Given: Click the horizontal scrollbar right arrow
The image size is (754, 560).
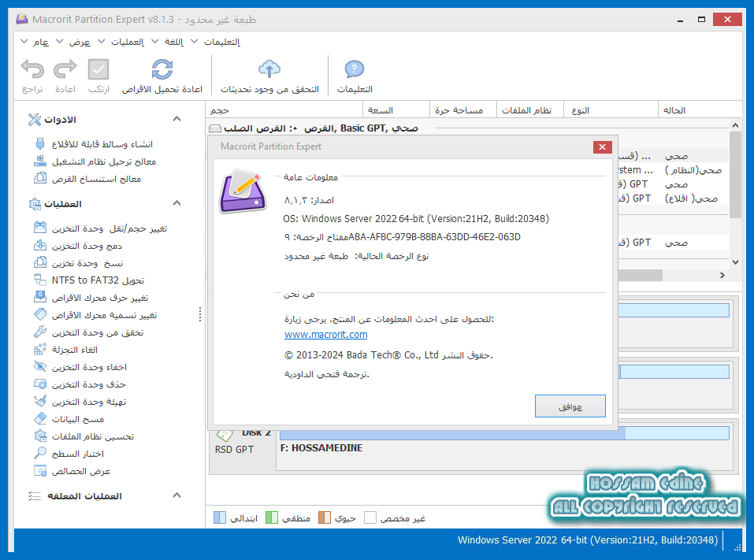Looking at the screenshot, I should (722, 276).
